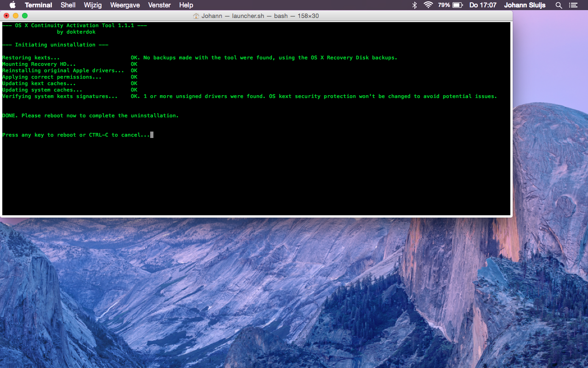Viewport: 588px width, 368px height.
Task: Click 'DONE. Please reboot now' line
Action: coord(90,115)
